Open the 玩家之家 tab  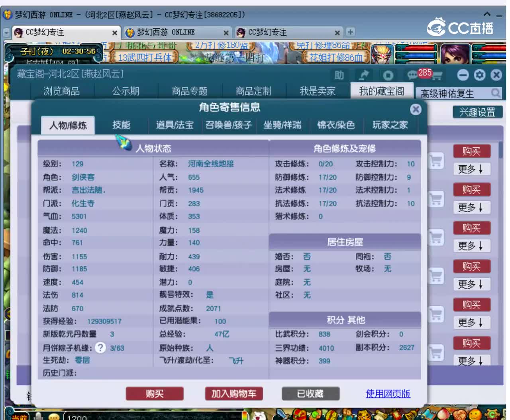(390, 125)
